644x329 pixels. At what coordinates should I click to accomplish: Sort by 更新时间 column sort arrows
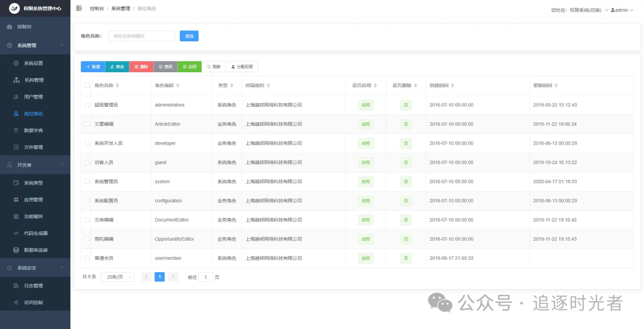[556, 85]
